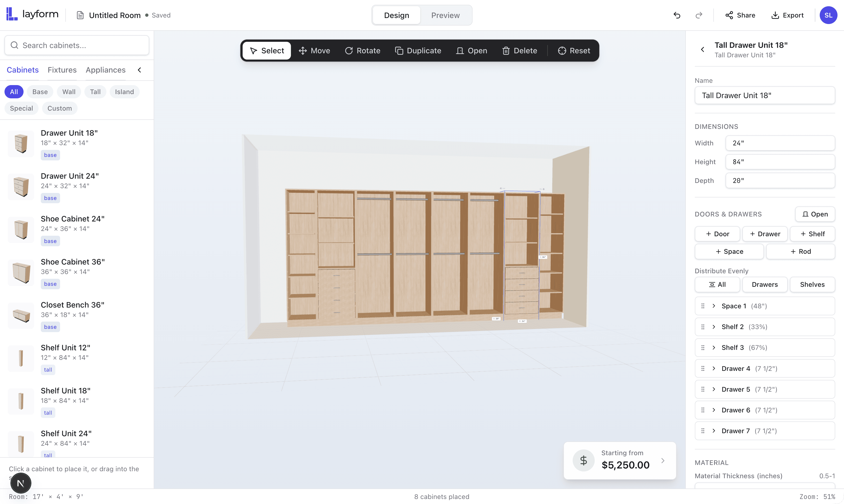Open the Starting from price breakdown
The height and width of the screenshot is (504, 844).
(x=620, y=460)
